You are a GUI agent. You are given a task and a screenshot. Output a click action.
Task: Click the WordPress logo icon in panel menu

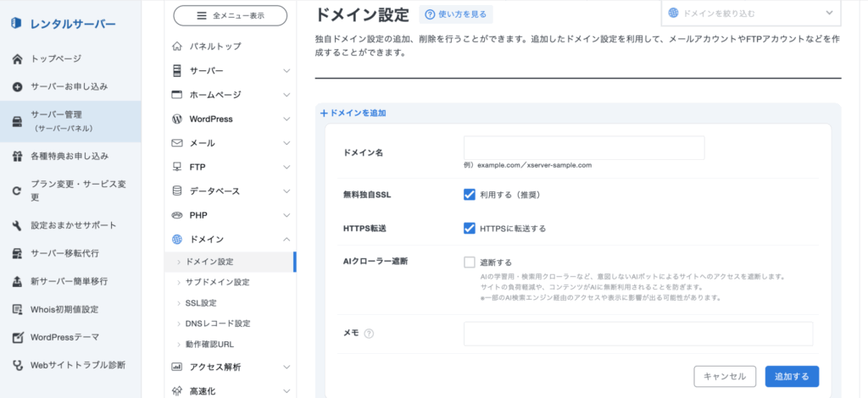[x=177, y=119]
